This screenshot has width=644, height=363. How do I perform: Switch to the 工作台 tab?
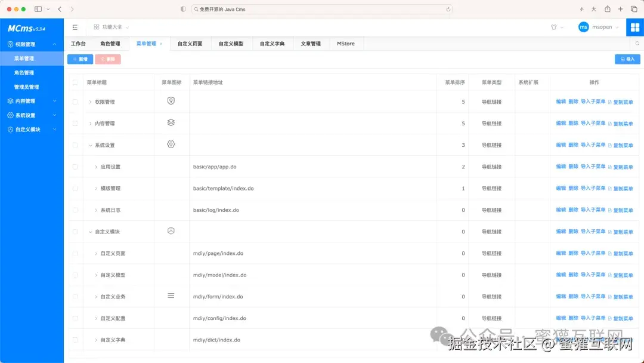(x=79, y=44)
